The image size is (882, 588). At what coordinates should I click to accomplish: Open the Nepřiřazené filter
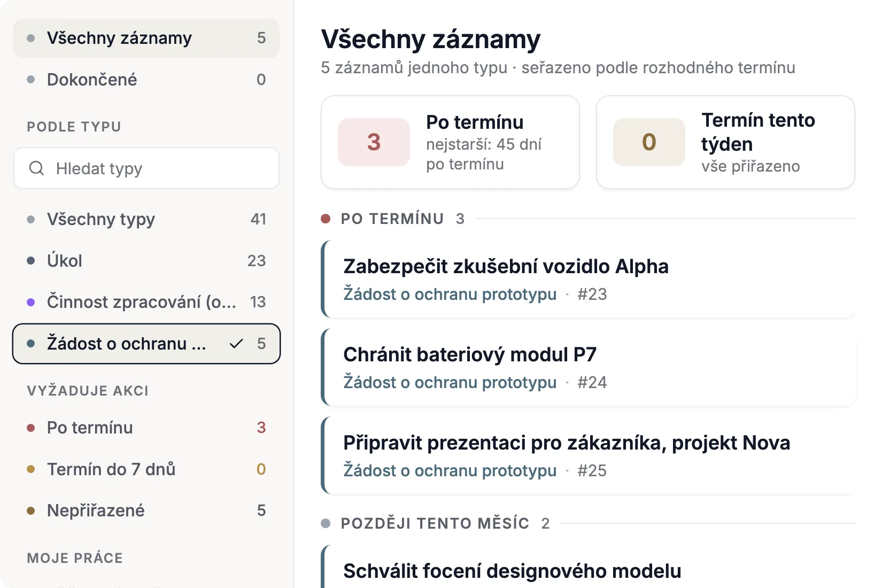(146, 510)
